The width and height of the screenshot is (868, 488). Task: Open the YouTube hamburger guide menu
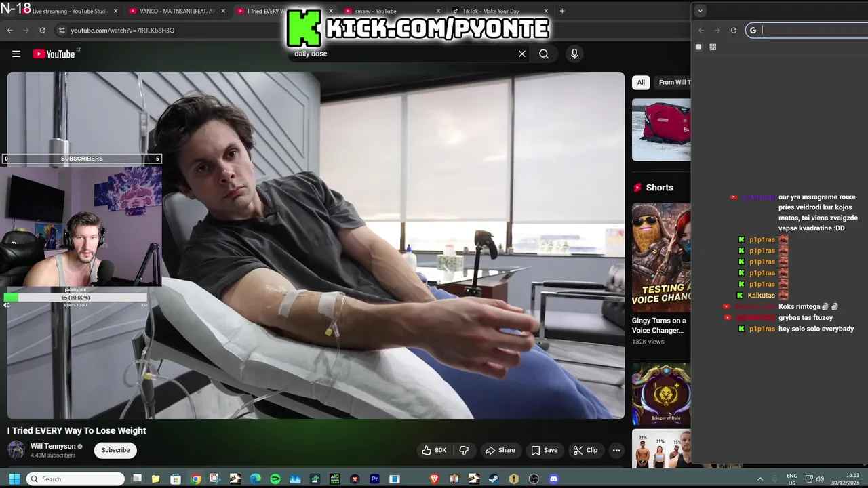[16, 54]
